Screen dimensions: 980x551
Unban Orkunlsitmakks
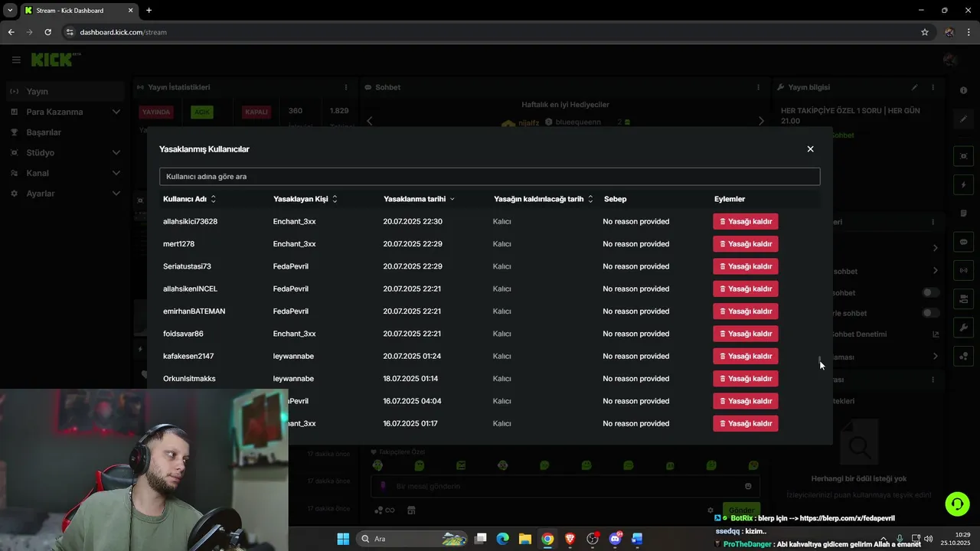point(745,379)
